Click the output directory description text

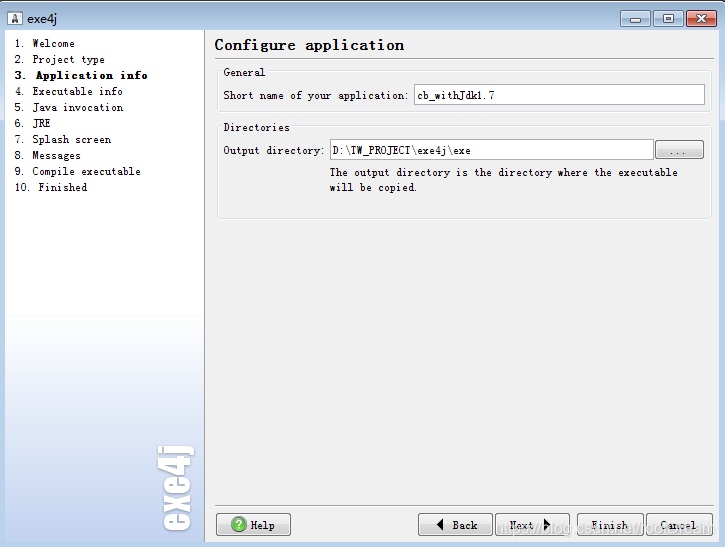[504, 180]
